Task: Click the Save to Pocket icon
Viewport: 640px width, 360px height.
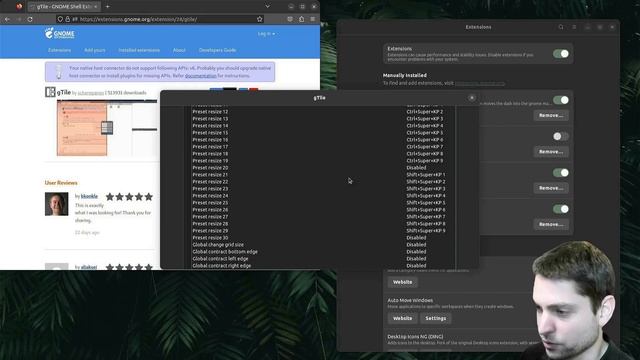Action: click(290, 19)
